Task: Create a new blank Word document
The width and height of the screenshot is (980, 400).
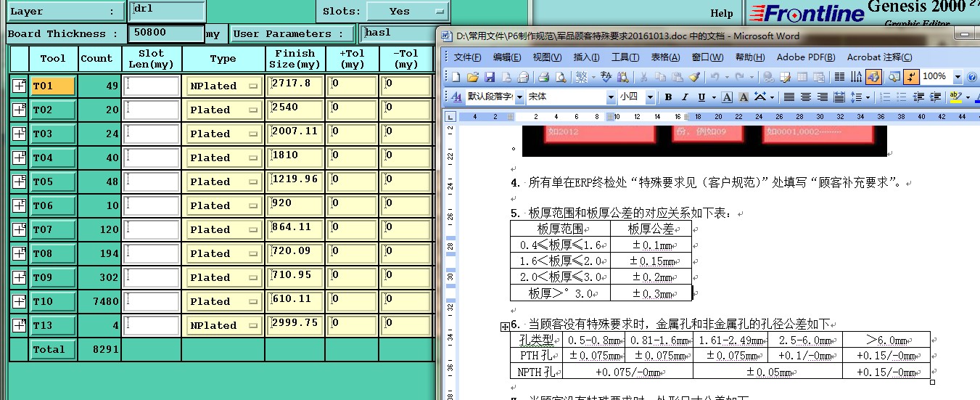Action: (x=456, y=76)
